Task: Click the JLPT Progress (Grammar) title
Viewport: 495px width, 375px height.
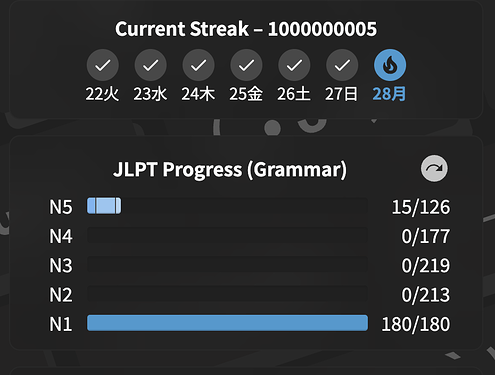Action: pyautogui.click(x=230, y=169)
